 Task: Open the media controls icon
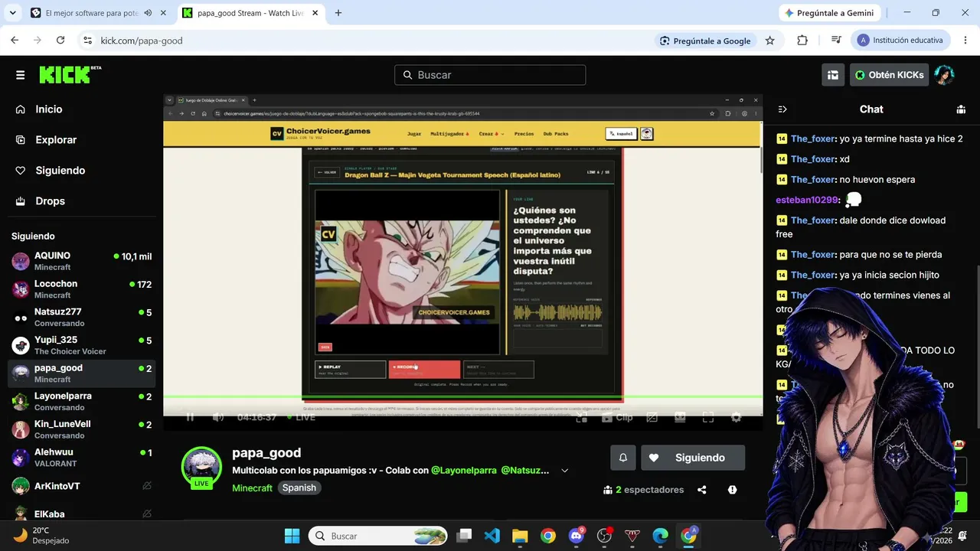(x=836, y=41)
